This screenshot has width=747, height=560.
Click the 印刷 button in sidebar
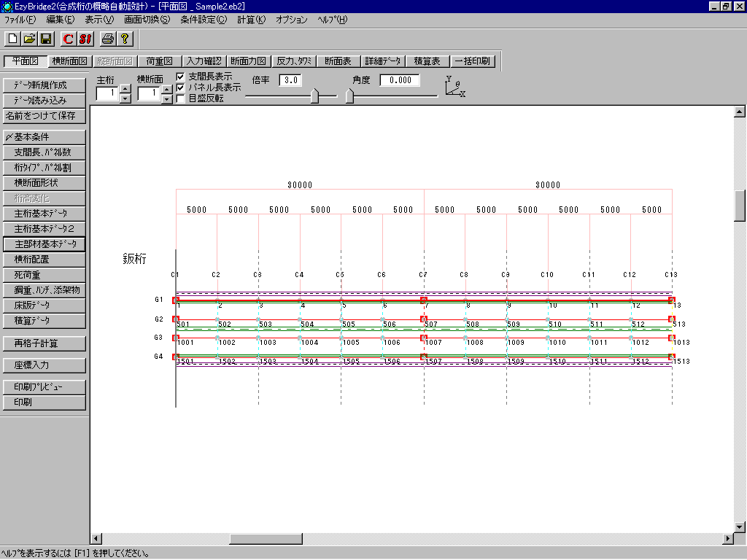pos(44,402)
